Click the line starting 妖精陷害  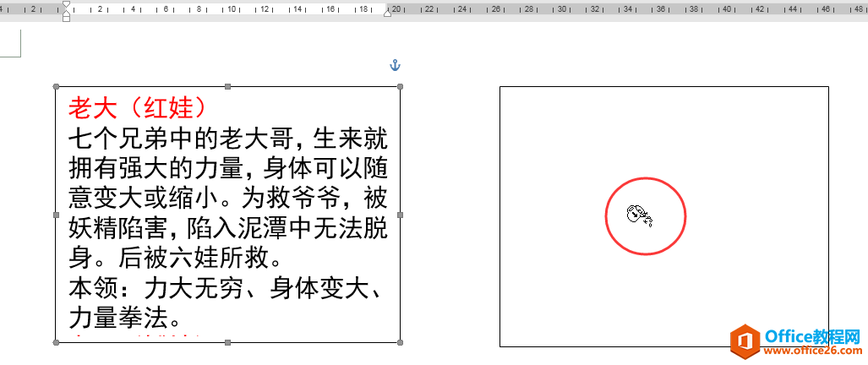228,226
